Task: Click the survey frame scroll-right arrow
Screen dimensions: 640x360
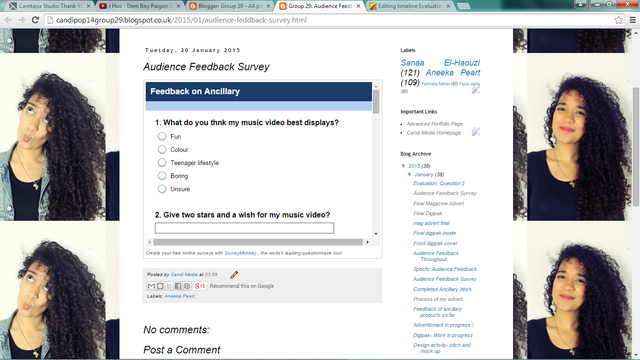Action: [x=367, y=242]
